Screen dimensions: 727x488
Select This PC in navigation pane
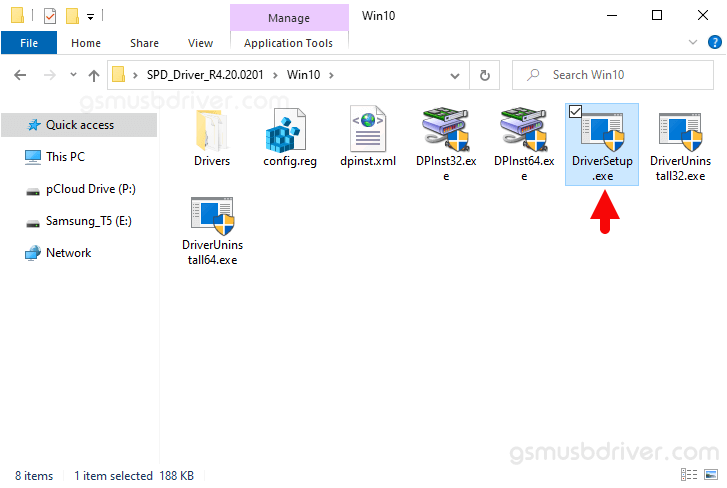(x=65, y=157)
